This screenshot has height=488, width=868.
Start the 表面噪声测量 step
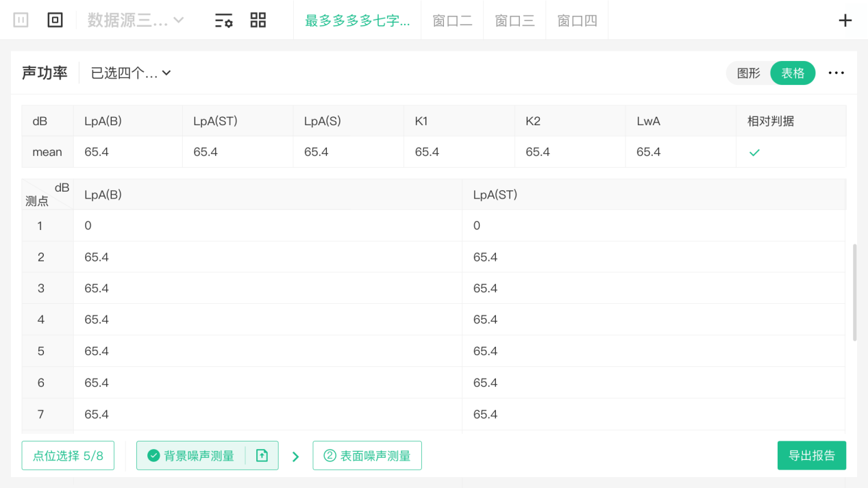[x=367, y=456]
